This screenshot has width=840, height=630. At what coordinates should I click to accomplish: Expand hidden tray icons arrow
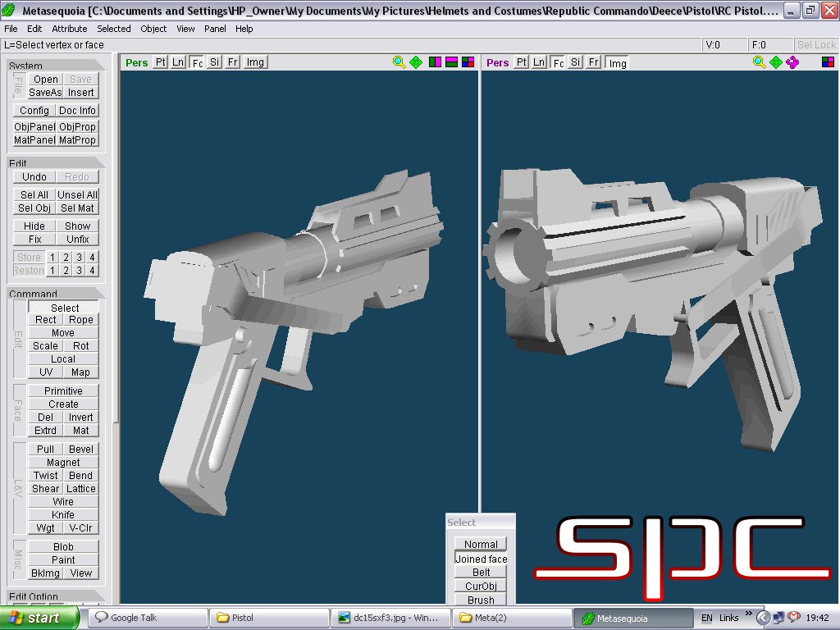[x=764, y=618]
